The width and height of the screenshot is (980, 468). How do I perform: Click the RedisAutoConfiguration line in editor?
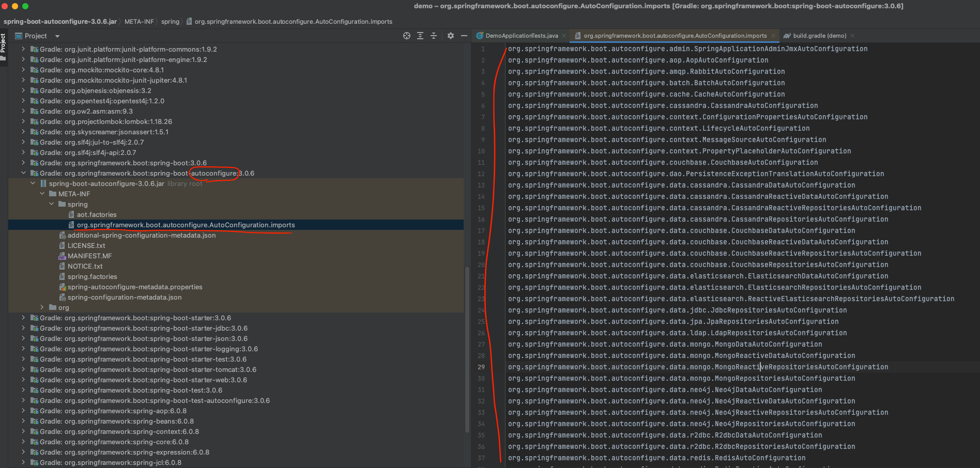tap(656, 458)
